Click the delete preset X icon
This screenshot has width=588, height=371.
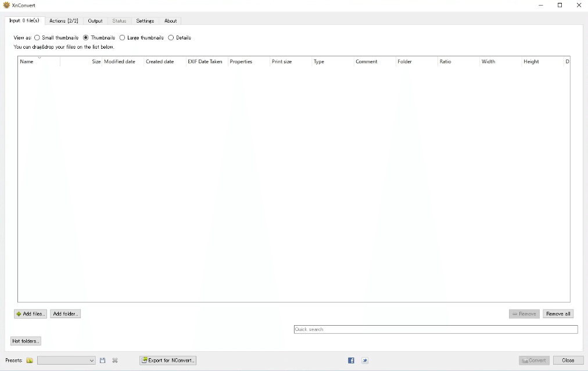[115, 361]
